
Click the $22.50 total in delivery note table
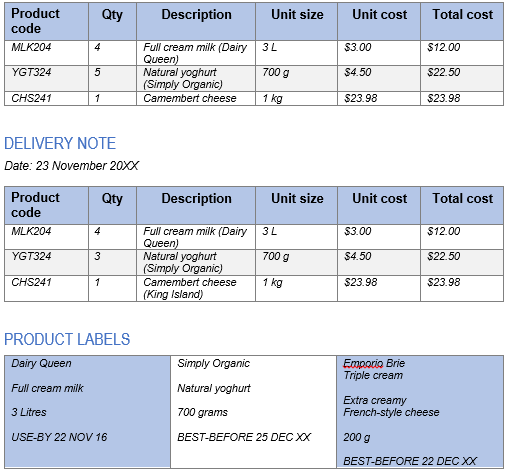point(444,256)
